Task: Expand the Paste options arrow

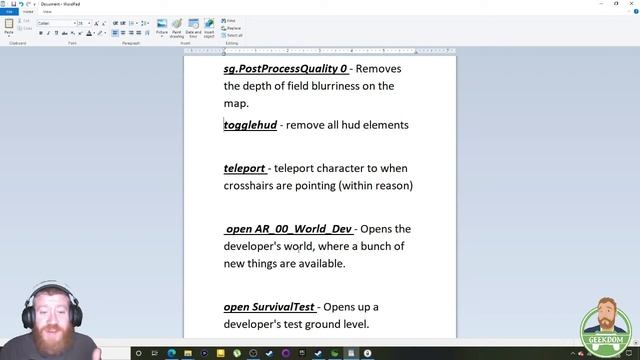Action: (9, 37)
